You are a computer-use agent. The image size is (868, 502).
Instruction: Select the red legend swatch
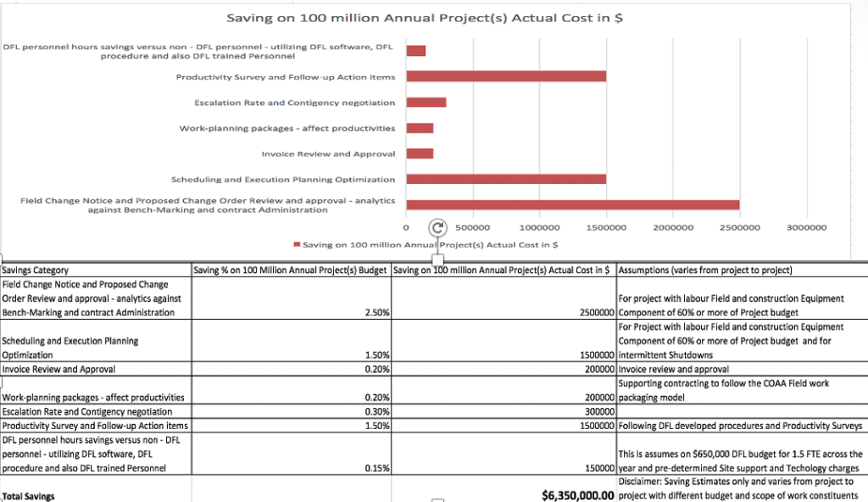(297, 244)
